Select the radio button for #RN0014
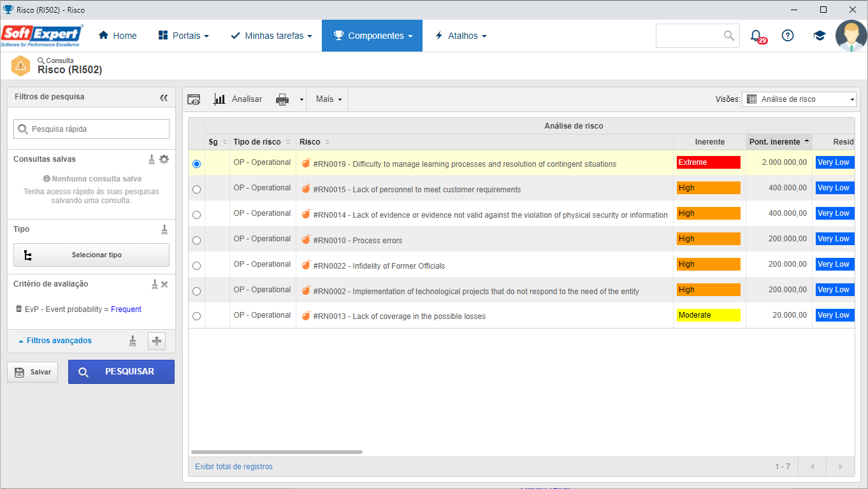The image size is (868, 489). point(196,215)
